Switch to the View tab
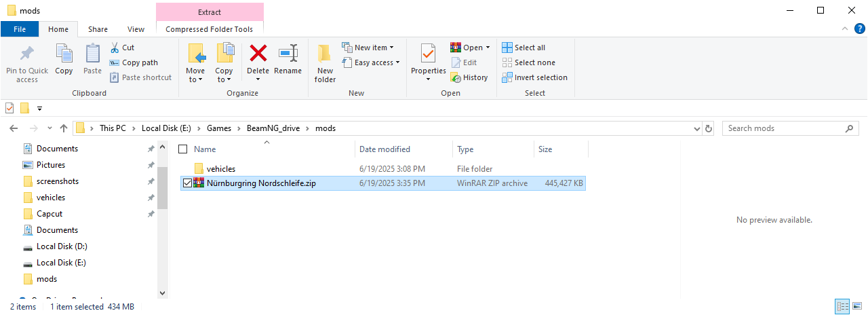The height and width of the screenshot is (315, 868). coord(136,29)
